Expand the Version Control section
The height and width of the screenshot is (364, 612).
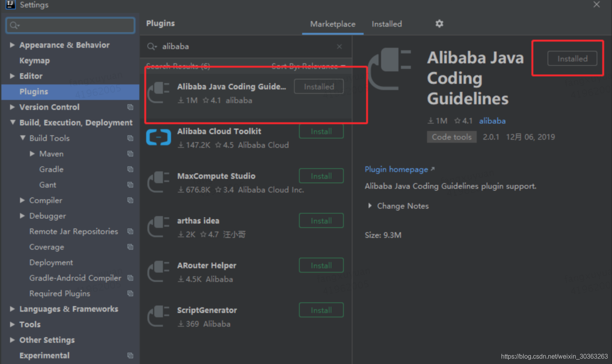tap(12, 107)
